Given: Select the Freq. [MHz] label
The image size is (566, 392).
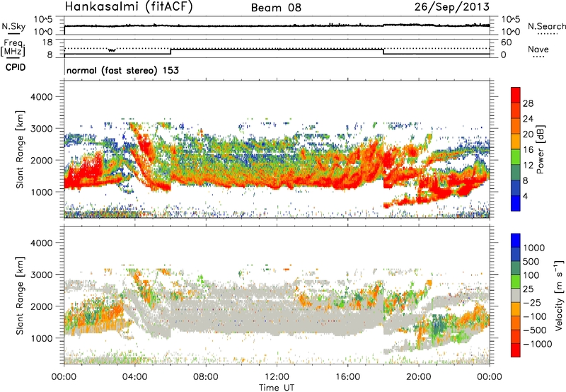Looking at the screenshot, I should click(13, 48).
